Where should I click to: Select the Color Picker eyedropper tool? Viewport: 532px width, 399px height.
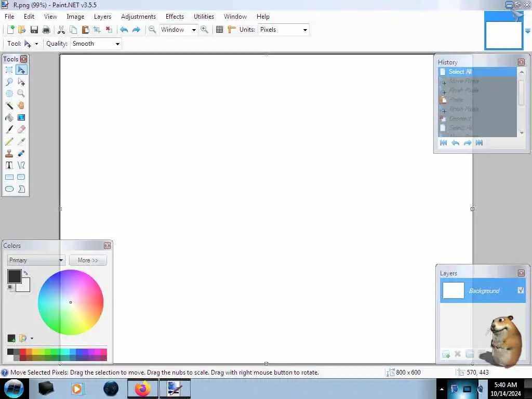[x=21, y=141]
